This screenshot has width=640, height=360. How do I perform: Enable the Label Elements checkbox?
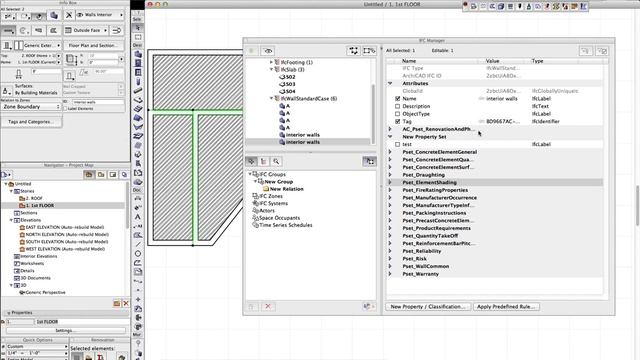click(65, 109)
